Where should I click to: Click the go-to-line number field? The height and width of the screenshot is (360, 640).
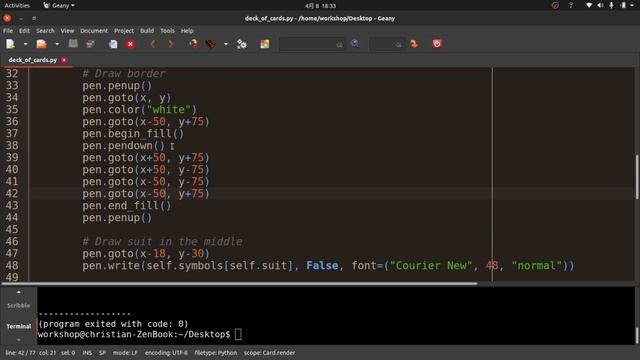[387, 44]
